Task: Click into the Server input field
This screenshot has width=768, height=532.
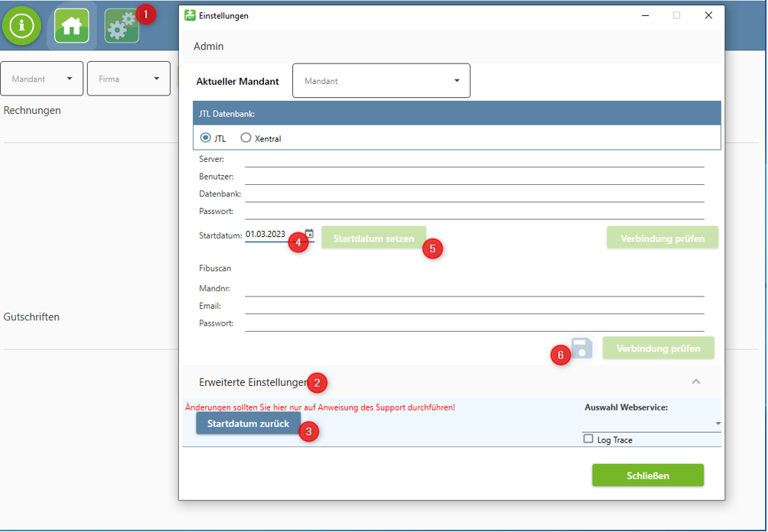Action: coord(474,159)
